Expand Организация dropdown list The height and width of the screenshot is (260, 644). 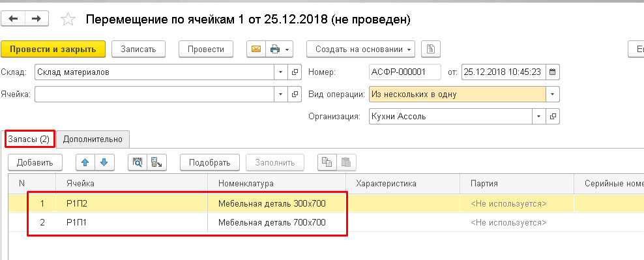539,116
